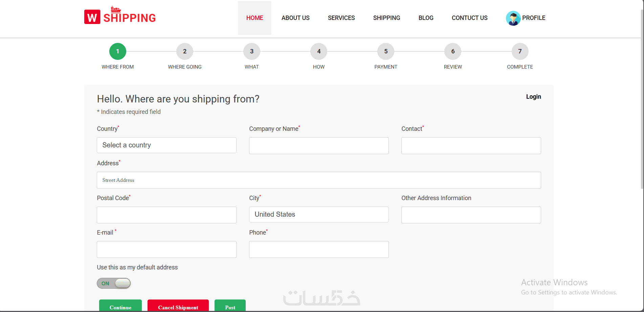Focus the Company or Name field
The image size is (644, 312).
tap(319, 146)
